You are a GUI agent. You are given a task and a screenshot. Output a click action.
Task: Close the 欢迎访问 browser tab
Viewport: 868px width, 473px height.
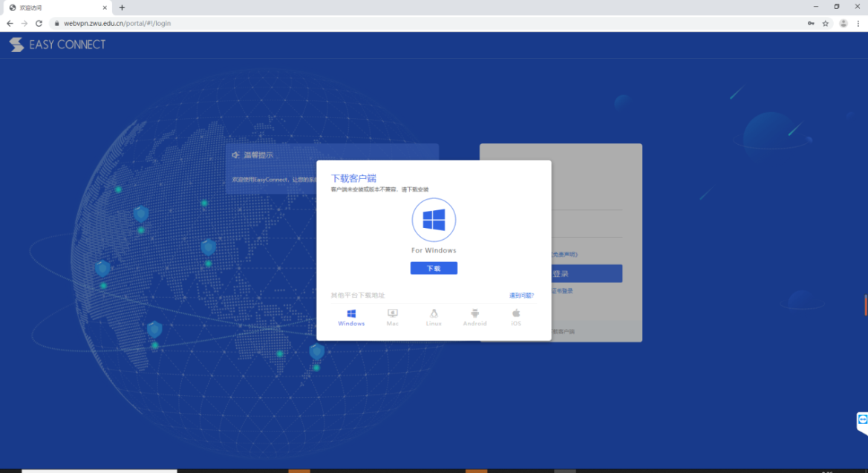pyautogui.click(x=105, y=7)
